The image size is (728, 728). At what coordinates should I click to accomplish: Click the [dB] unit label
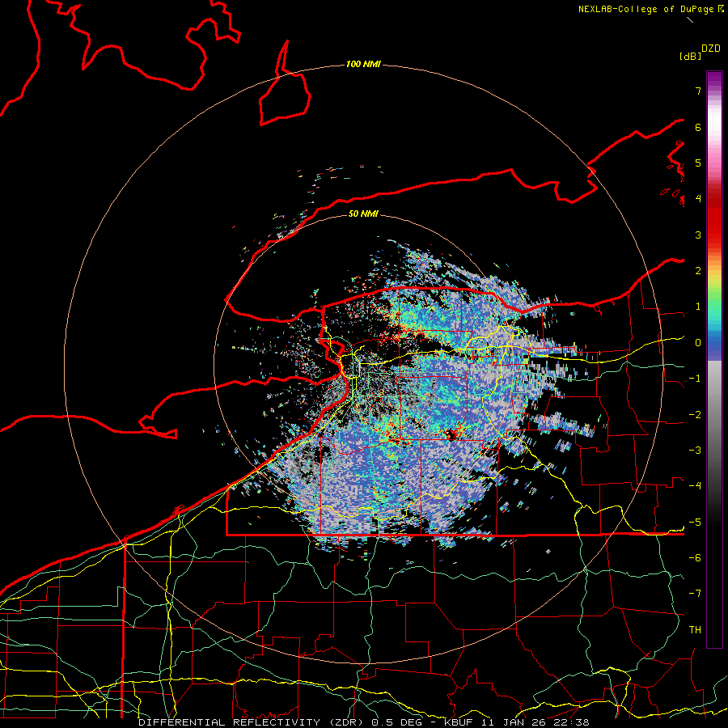690,56
